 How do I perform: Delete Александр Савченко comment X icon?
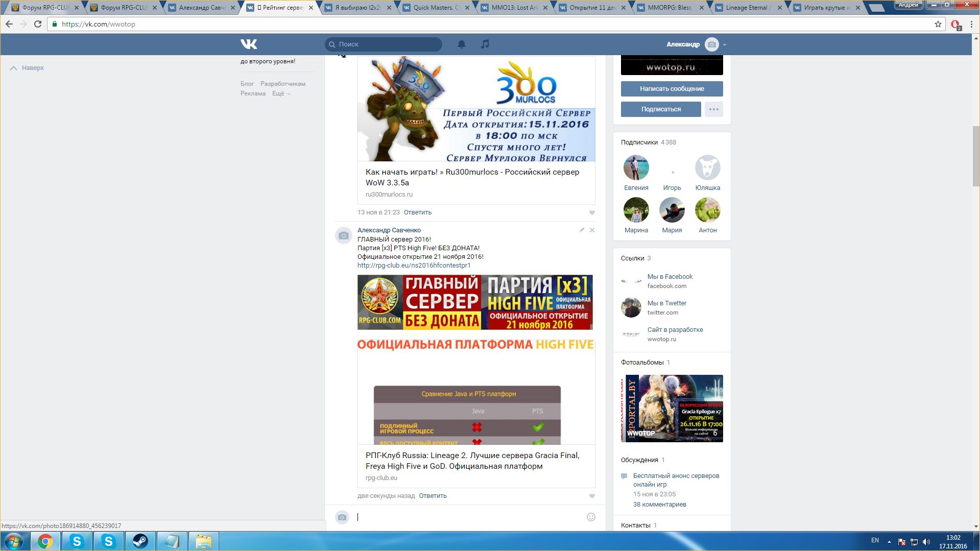[x=592, y=230]
